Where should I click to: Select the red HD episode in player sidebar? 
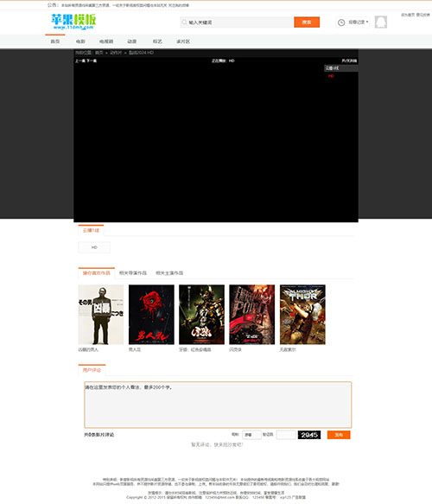click(x=331, y=76)
